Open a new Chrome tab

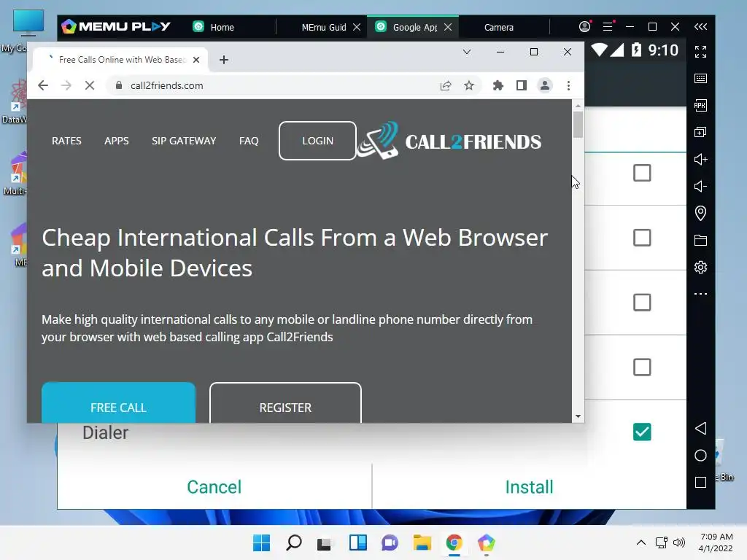(224, 60)
